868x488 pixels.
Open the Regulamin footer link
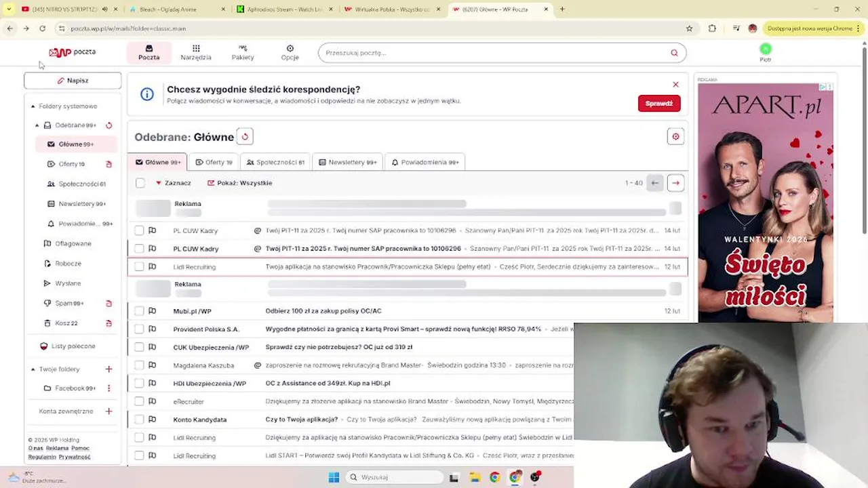pos(42,457)
